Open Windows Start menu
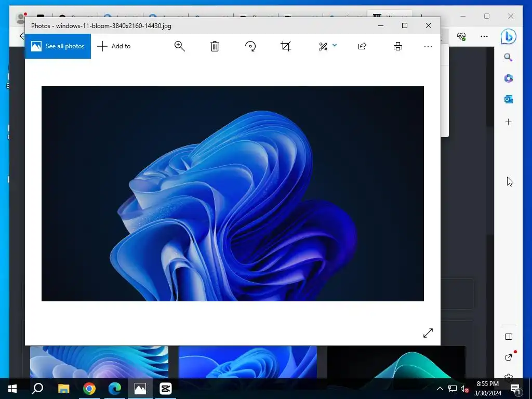 click(12, 389)
